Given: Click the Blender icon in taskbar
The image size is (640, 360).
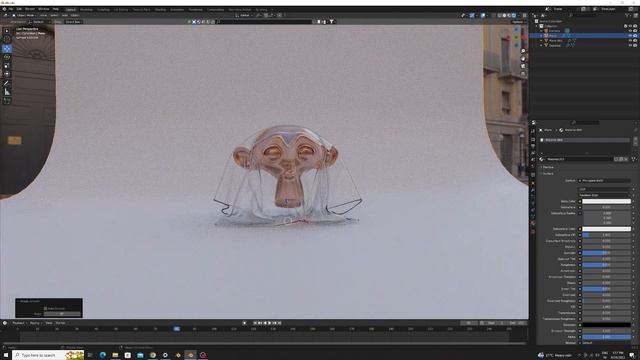Looking at the screenshot, I should click(190, 355).
